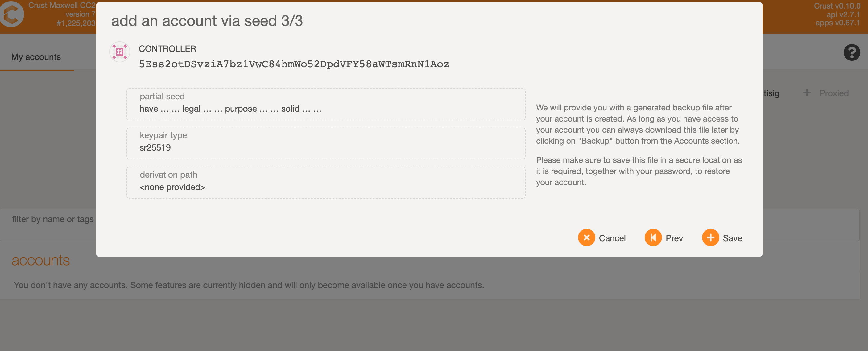This screenshot has width=868, height=351.
Task: Click the CONTROLLER label above the address
Action: click(x=167, y=49)
